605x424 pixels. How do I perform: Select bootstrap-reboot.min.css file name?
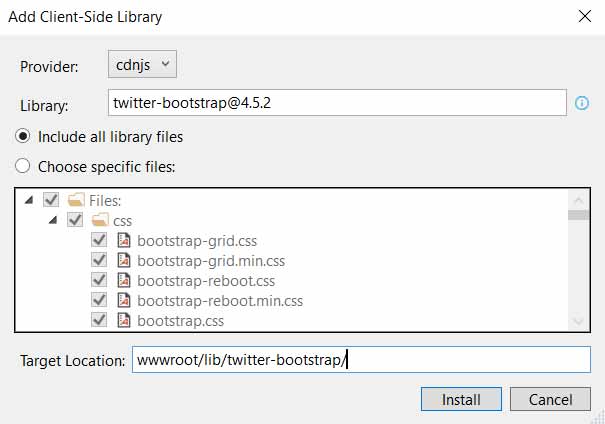tap(220, 301)
